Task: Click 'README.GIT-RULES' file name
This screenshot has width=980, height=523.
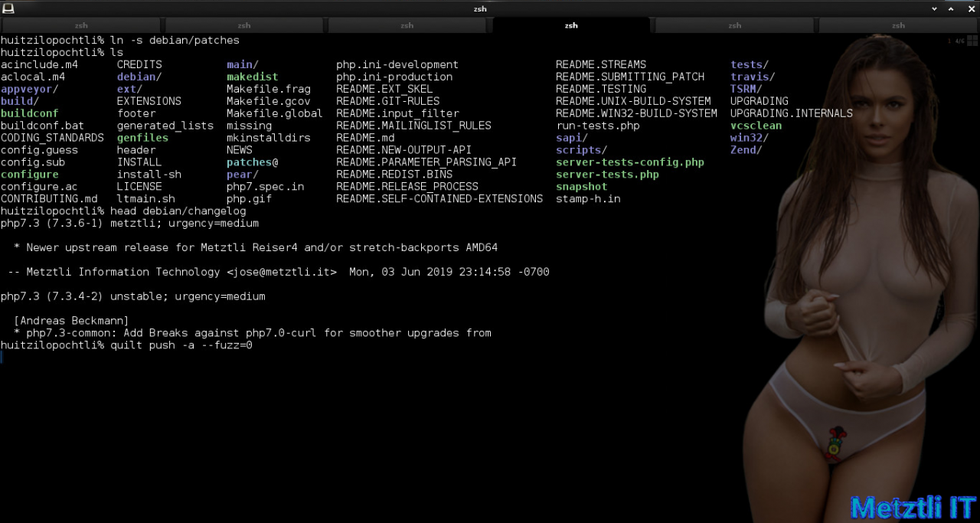Action: click(x=387, y=101)
